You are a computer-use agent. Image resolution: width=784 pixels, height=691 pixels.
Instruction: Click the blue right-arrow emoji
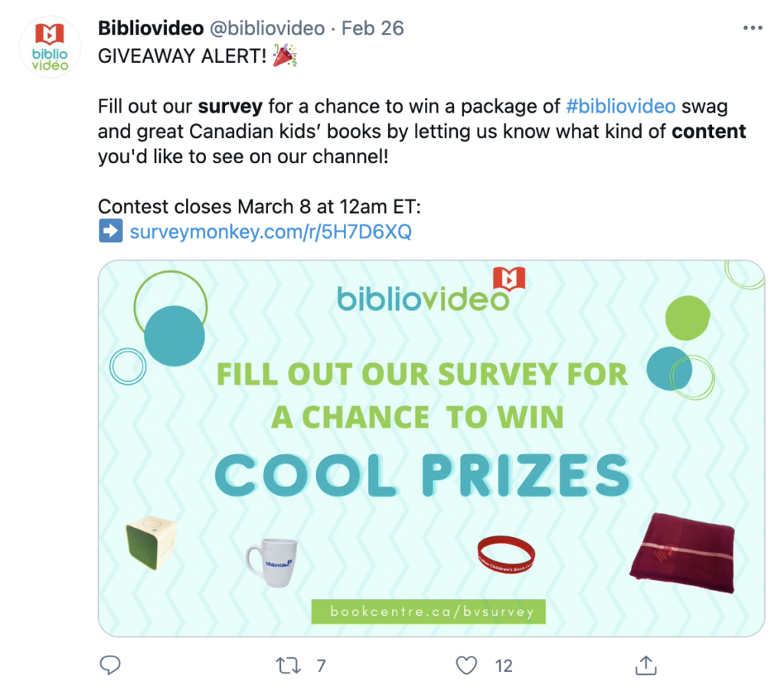[x=110, y=231]
